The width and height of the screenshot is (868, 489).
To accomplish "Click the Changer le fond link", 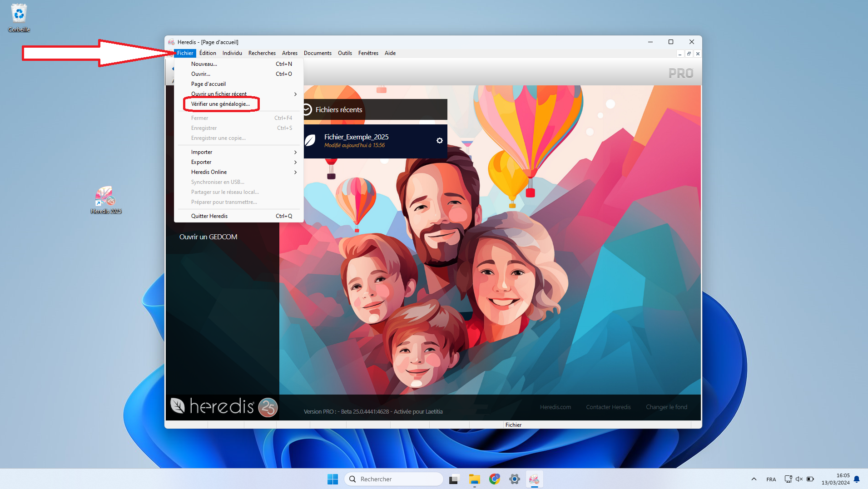I will [666, 407].
